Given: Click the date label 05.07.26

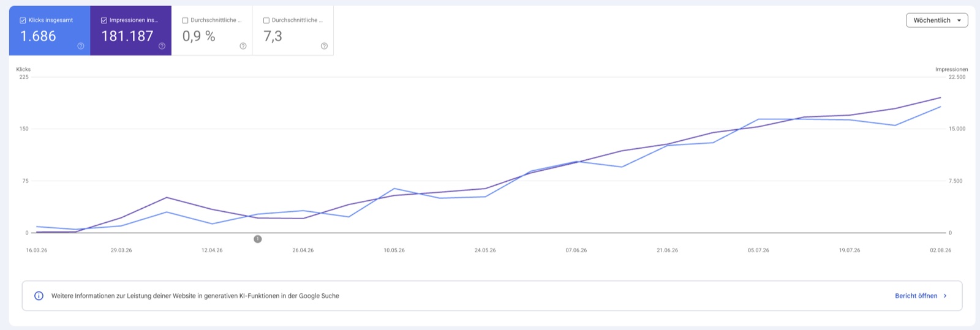Looking at the screenshot, I should (x=758, y=250).
